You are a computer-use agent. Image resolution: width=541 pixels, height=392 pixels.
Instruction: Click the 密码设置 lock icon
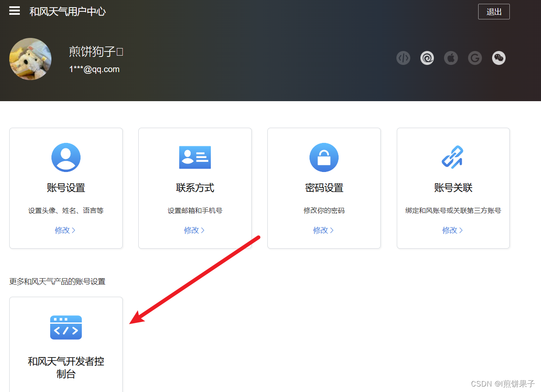324,157
